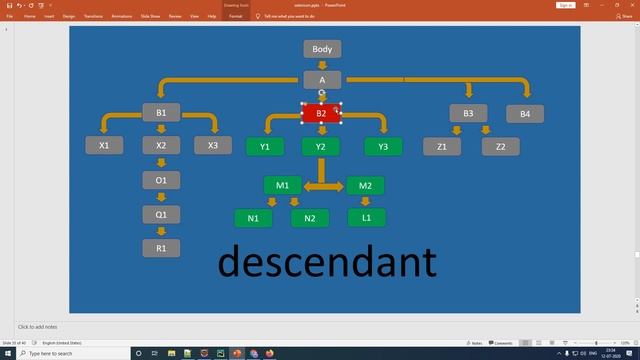Switch to Slide Sorter view icon
640x360 pixels.
click(539, 343)
